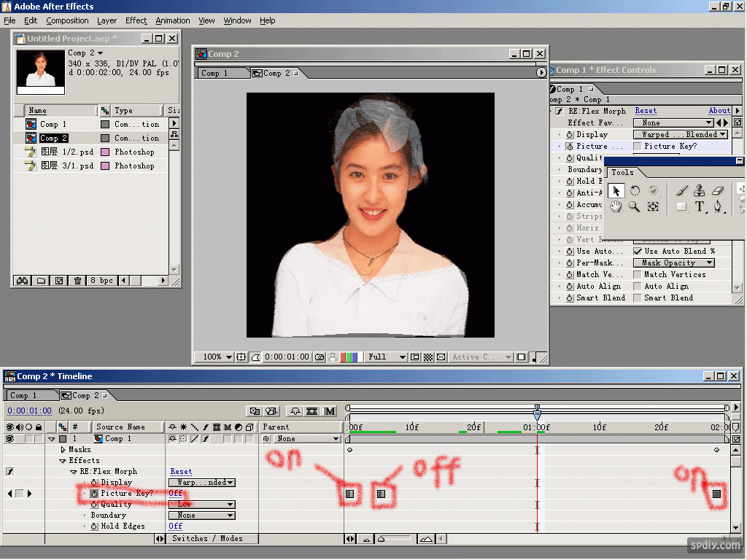Click Reset link in Effect Controls
This screenshot has height=560, width=747.
click(646, 111)
